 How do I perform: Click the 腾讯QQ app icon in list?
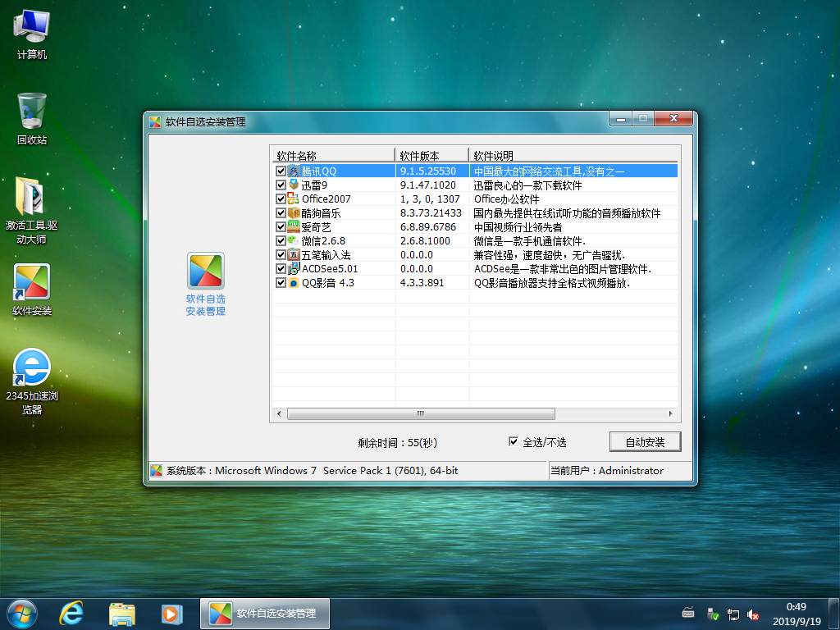coord(294,171)
